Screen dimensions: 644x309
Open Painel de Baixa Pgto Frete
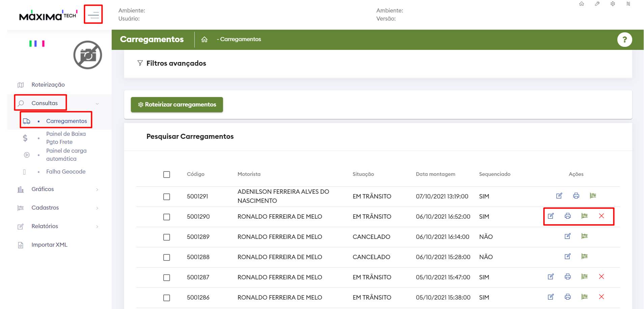[66, 138]
